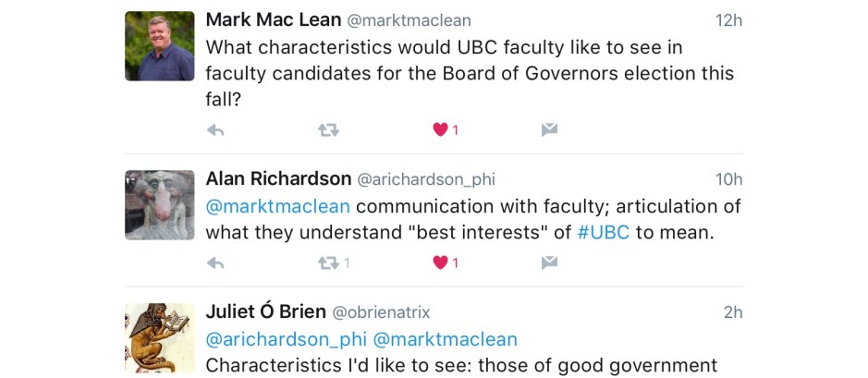The image size is (868, 378).
Task: Toggle like on Alan Richardson's tweet
Action: point(441,263)
